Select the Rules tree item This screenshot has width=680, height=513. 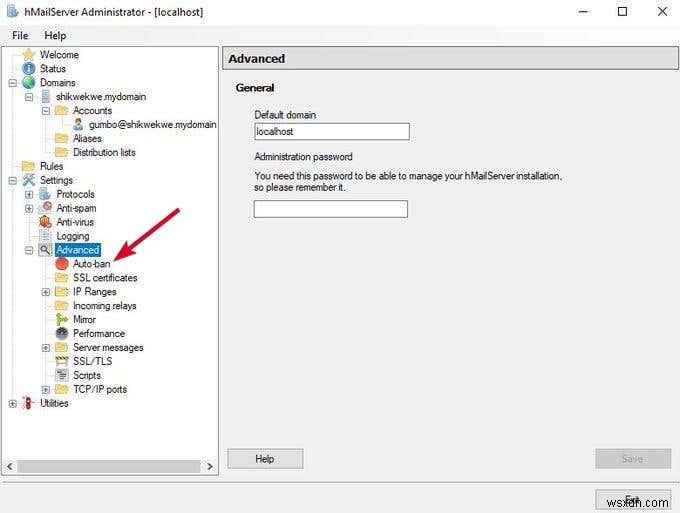pyautogui.click(x=51, y=166)
